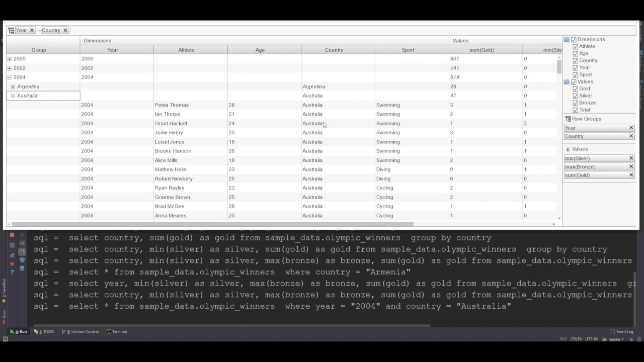Uncheck the Total value checkbox

coord(576,110)
